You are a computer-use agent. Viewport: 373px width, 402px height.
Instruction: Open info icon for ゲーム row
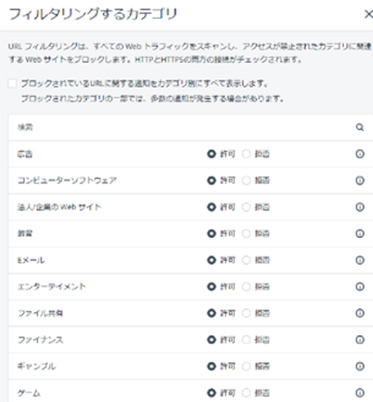[x=360, y=393]
